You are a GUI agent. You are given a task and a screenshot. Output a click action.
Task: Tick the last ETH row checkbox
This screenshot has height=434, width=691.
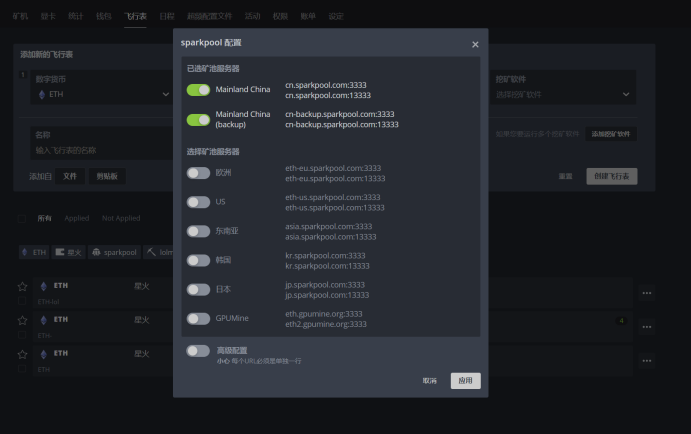pyautogui.click(x=22, y=369)
